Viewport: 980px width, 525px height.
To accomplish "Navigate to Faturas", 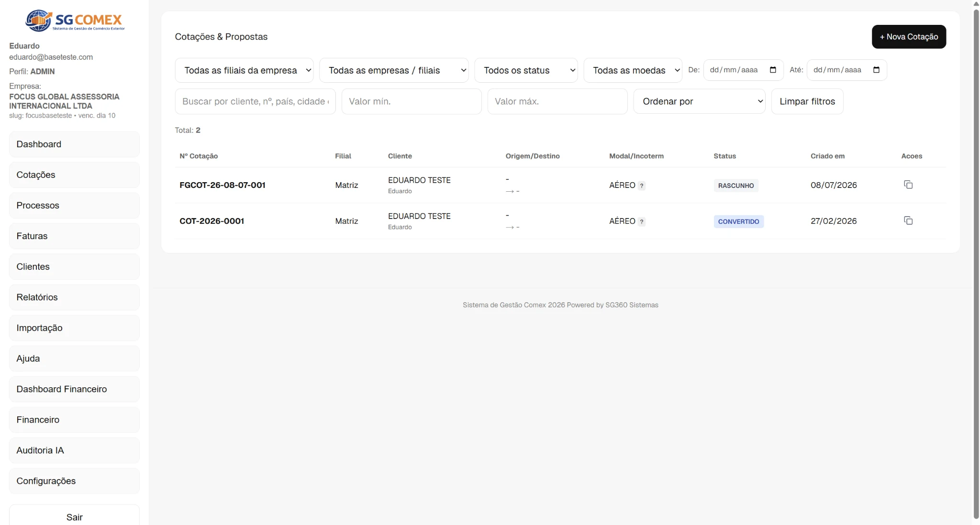I will (74, 236).
